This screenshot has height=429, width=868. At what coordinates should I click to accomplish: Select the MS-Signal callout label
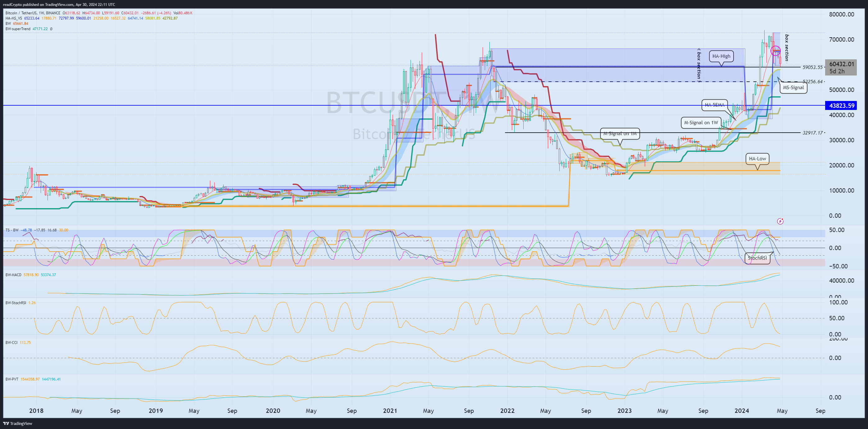[x=793, y=88]
